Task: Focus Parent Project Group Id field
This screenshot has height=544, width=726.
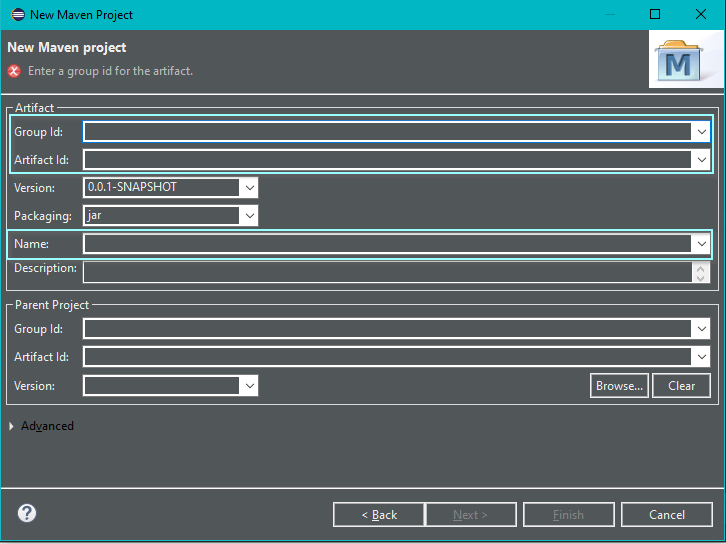Action: click(x=388, y=329)
